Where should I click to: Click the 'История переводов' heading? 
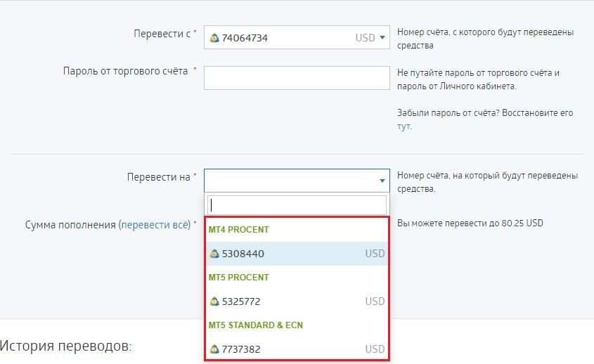click(x=65, y=346)
